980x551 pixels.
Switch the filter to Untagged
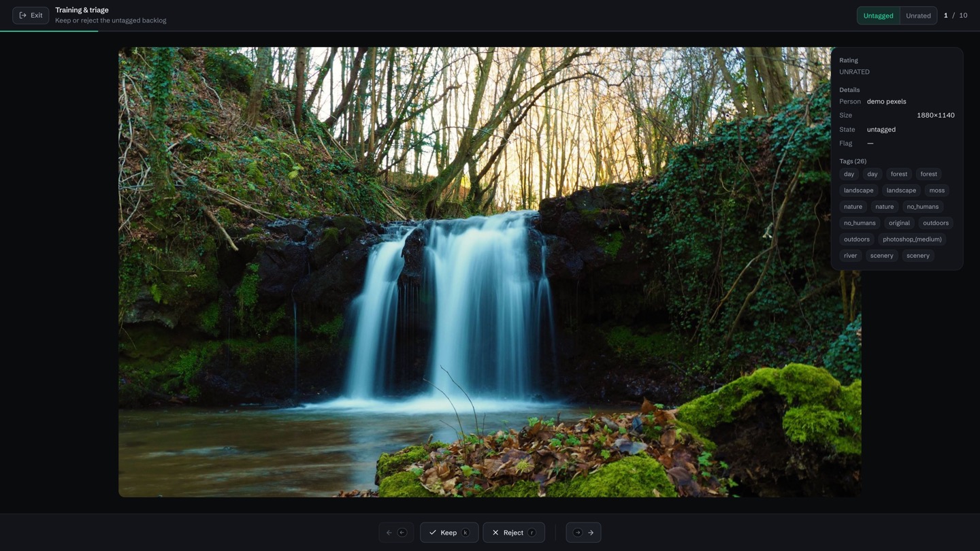[878, 16]
